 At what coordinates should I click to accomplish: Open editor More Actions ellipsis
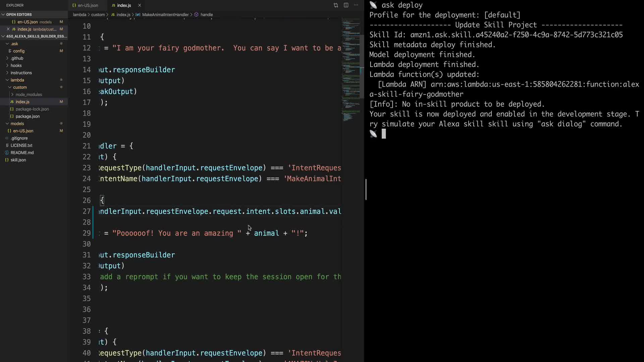pos(356,5)
